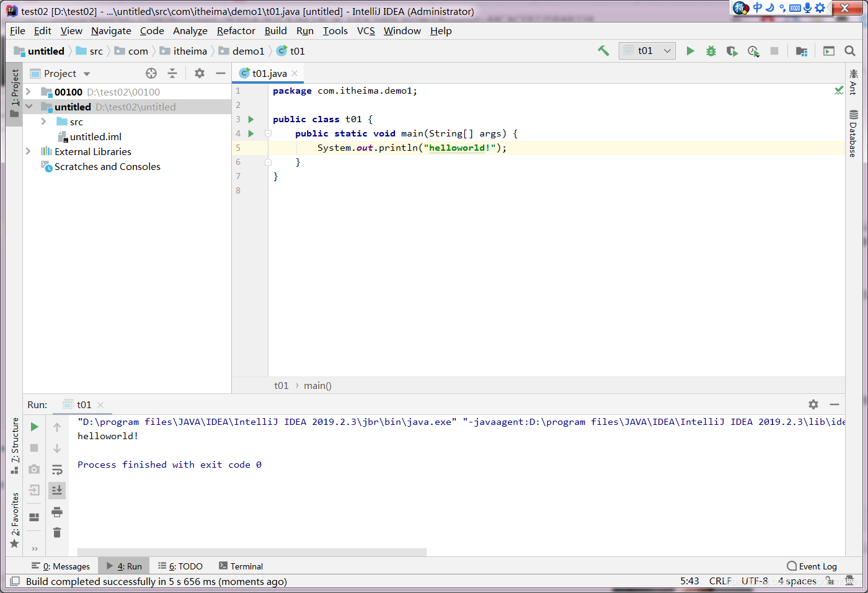Move the Run console horizontal scrollbar
The width and height of the screenshot is (868, 593).
click(x=252, y=552)
